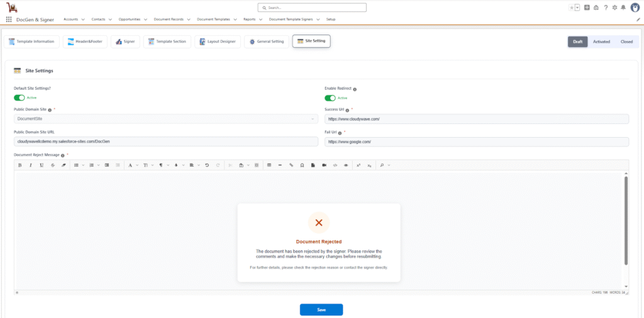Switch to the Layout Designer tab
This screenshot has height=318, width=644.
click(x=218, y=41)
